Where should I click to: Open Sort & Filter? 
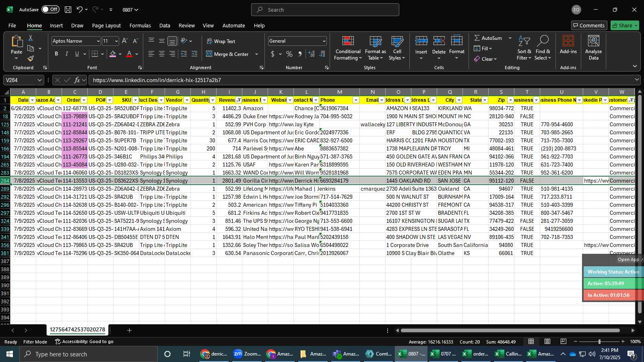pos(524,48)
